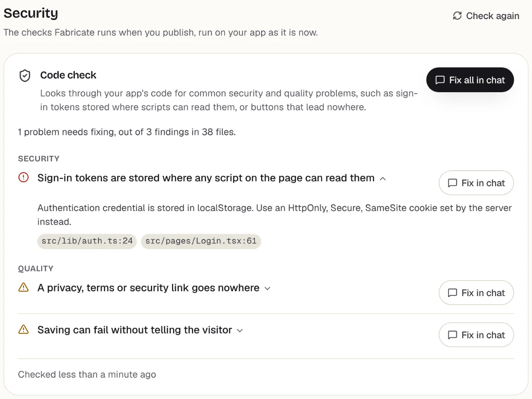The image size is (532, 399).
Task: Click the Authentication credential is stored description
Action: (x=274, y=215)
